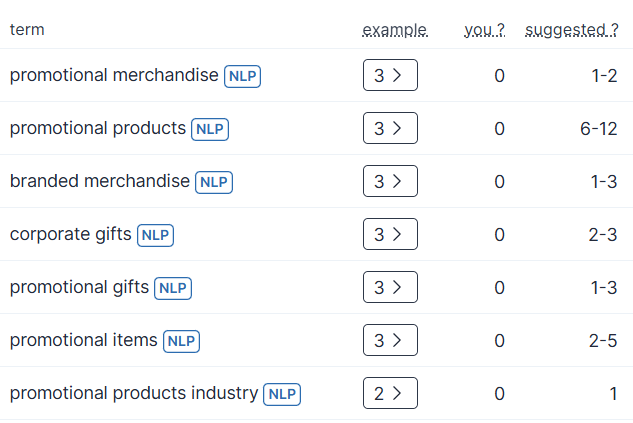Open the examples button for promotional products
The image size is (633, 423).
pyautogui.click(x=390, y=128)
